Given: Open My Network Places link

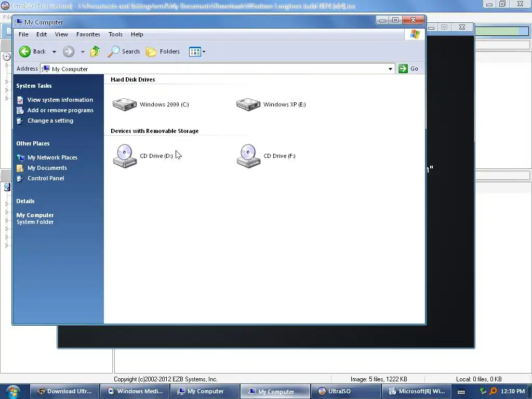Looking at the screenshot, I should point(52,157).
